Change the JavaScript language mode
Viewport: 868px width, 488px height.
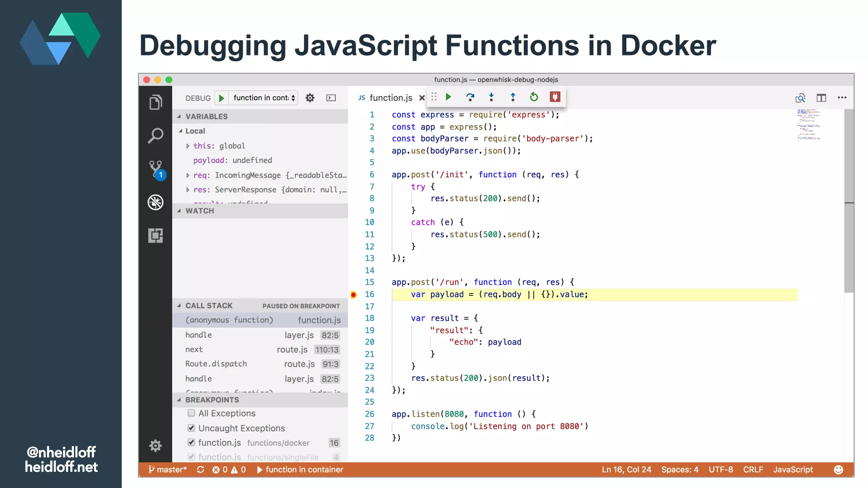click(x=793, y=469)
